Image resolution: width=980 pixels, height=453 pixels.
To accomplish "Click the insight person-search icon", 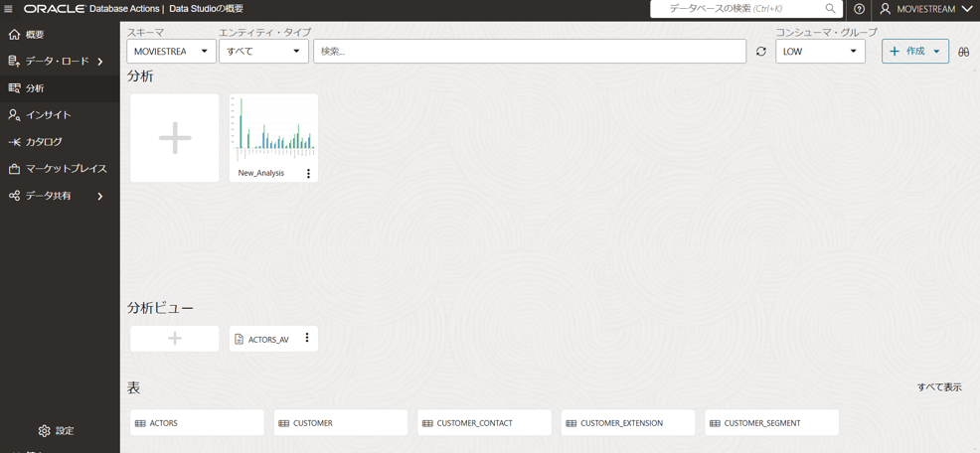I will [14, 115].
